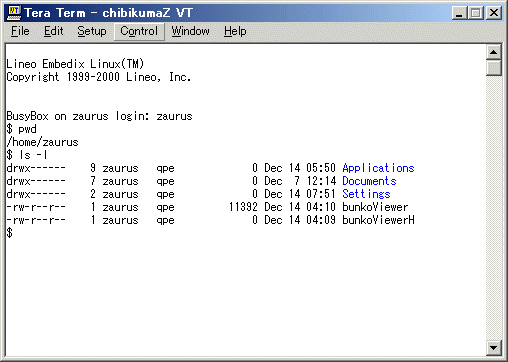Click the title text 'Tera Term - chibikumaZ VT'
Screen dimensions: 508x362
pos(108,13)
